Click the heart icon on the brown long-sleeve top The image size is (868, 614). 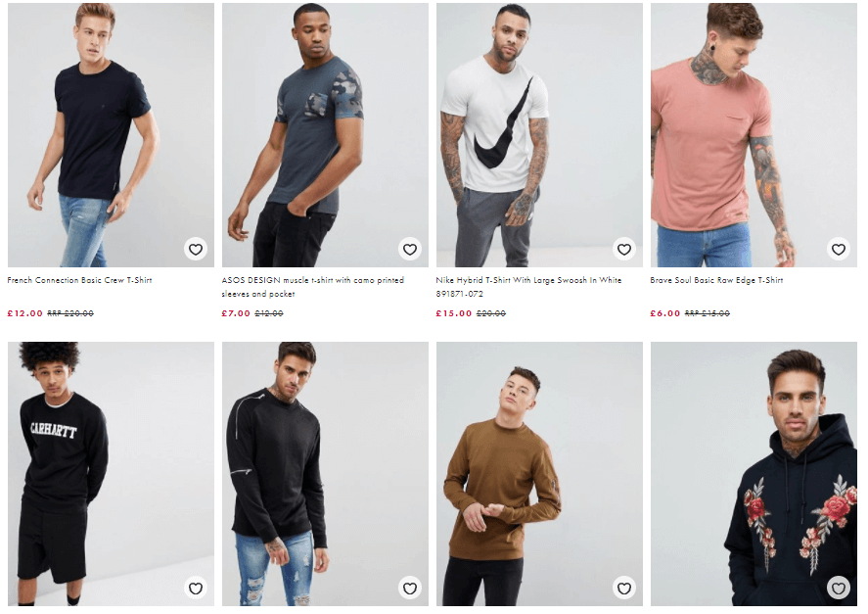pos(623,590)
